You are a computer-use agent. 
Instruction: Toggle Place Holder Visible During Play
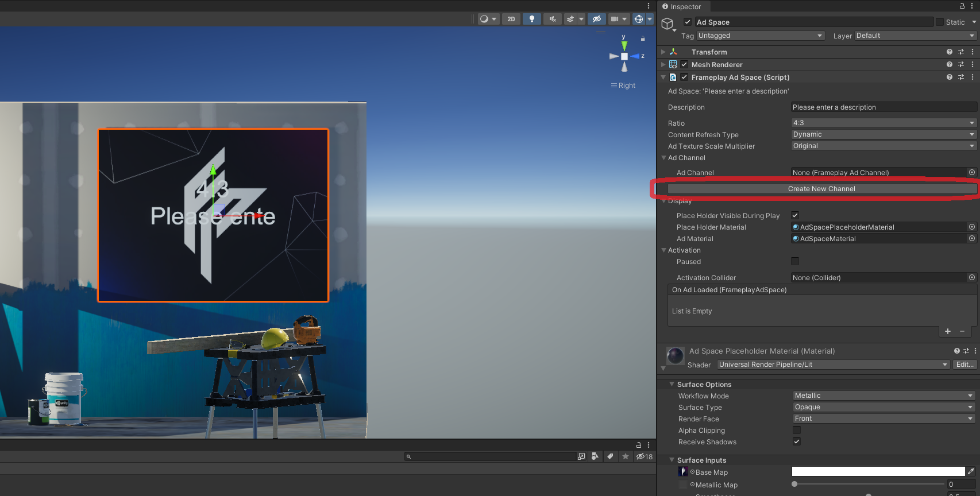click(x=795, y=215)
